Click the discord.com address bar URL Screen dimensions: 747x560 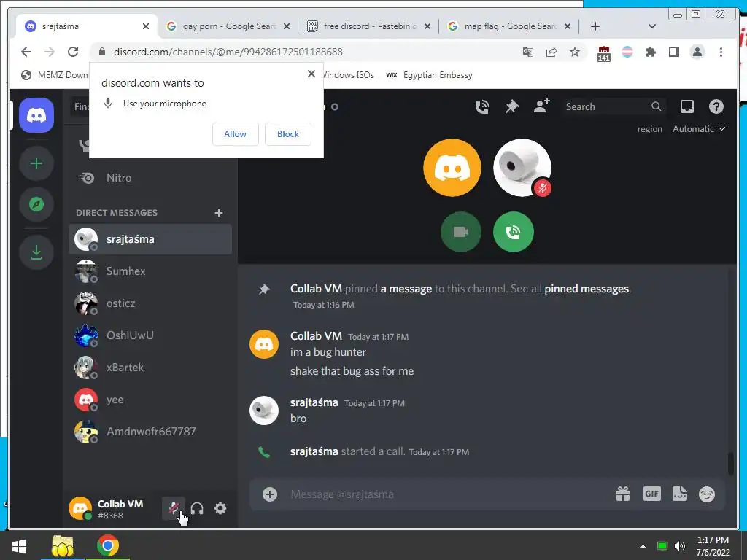click(228, 52)
